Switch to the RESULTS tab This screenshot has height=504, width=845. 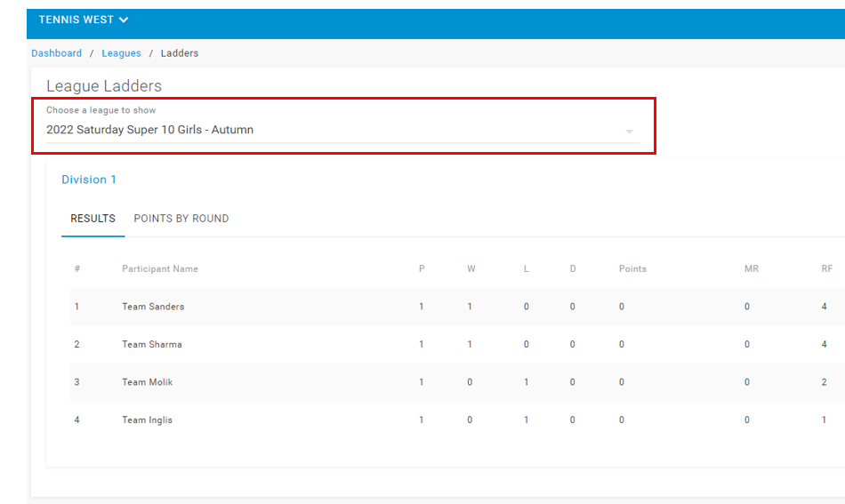coord(93,219)
